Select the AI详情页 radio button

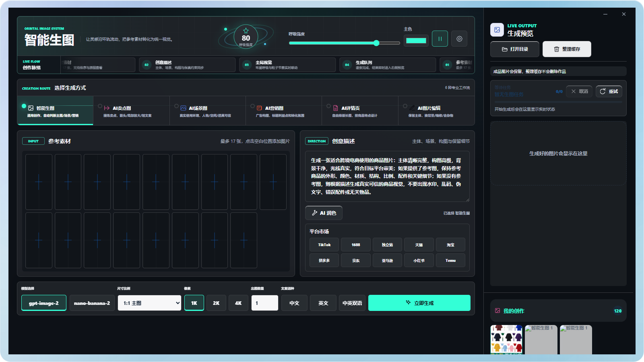[329, 106]
